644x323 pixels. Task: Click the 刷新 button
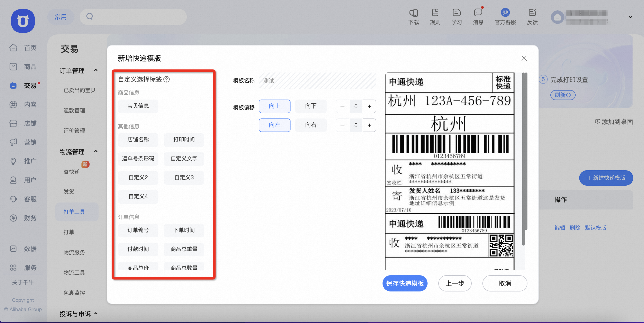point(563,95)
